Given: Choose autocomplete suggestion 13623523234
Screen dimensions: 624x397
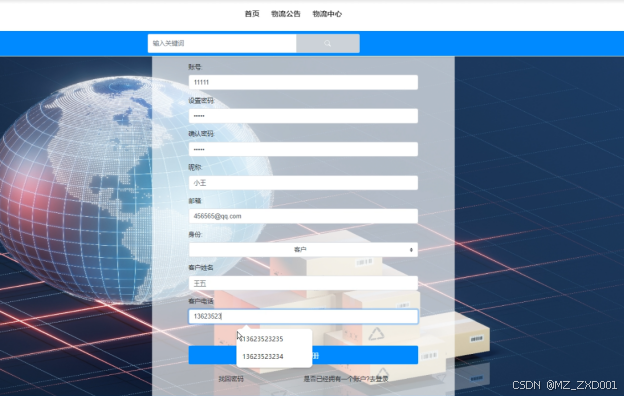Looking at the screenshot, I should (x=274, y=356).
